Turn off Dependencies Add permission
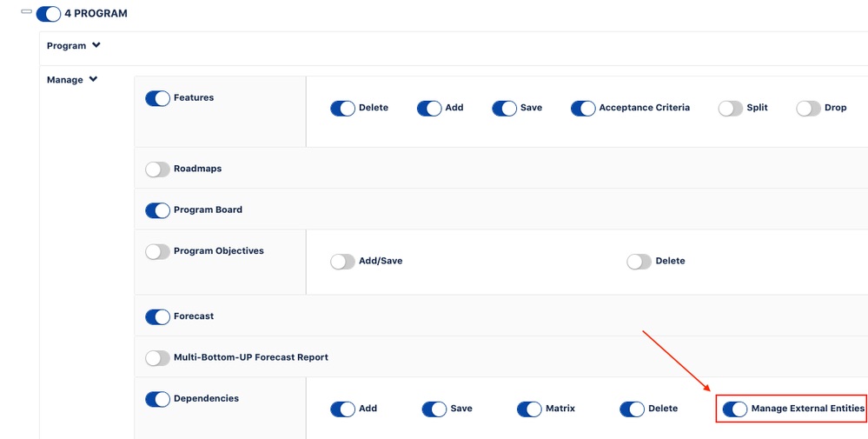Viewport: 868px width, 439px height. 342,409
